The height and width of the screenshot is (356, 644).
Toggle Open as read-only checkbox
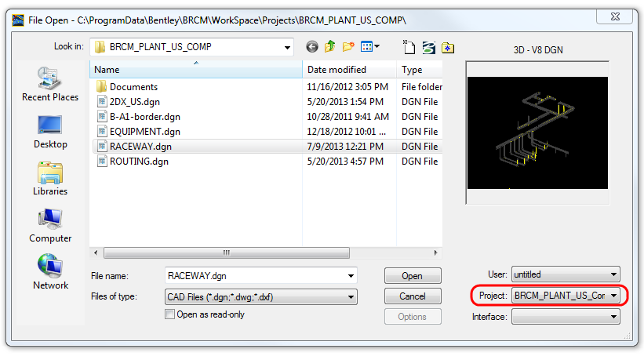click(x=169, y=314)
